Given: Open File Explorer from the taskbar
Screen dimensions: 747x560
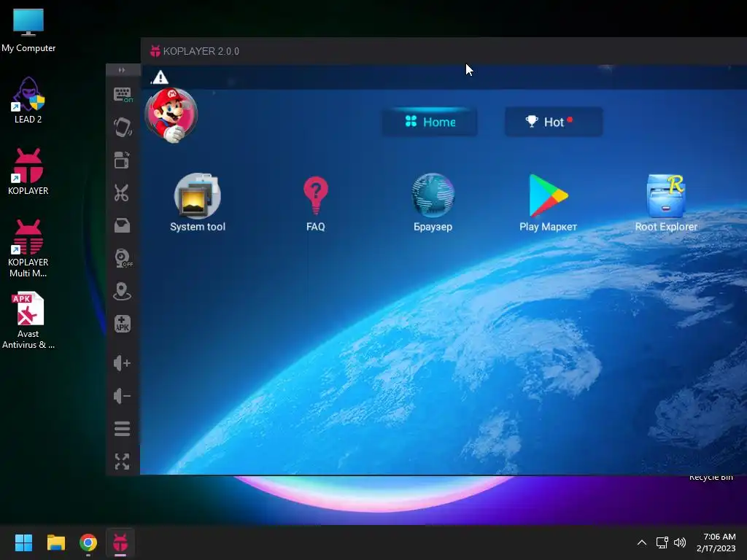Looking at the screenshot, I should point(55,542).
